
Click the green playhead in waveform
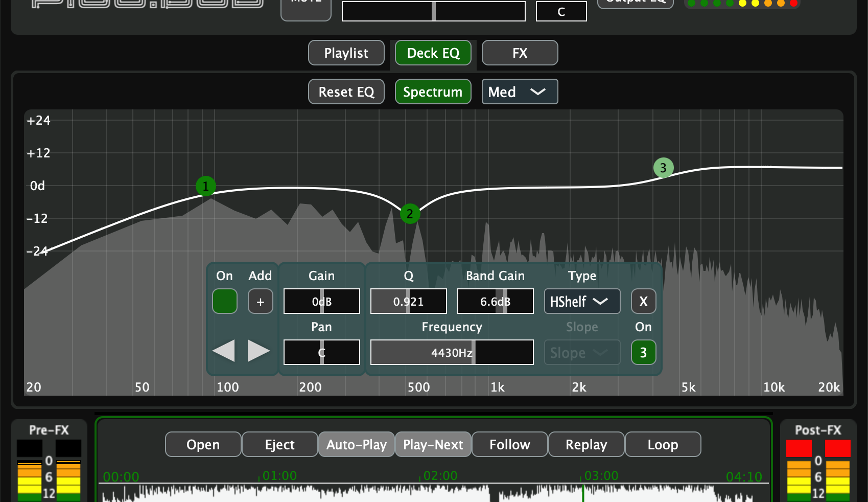[583, 493]
